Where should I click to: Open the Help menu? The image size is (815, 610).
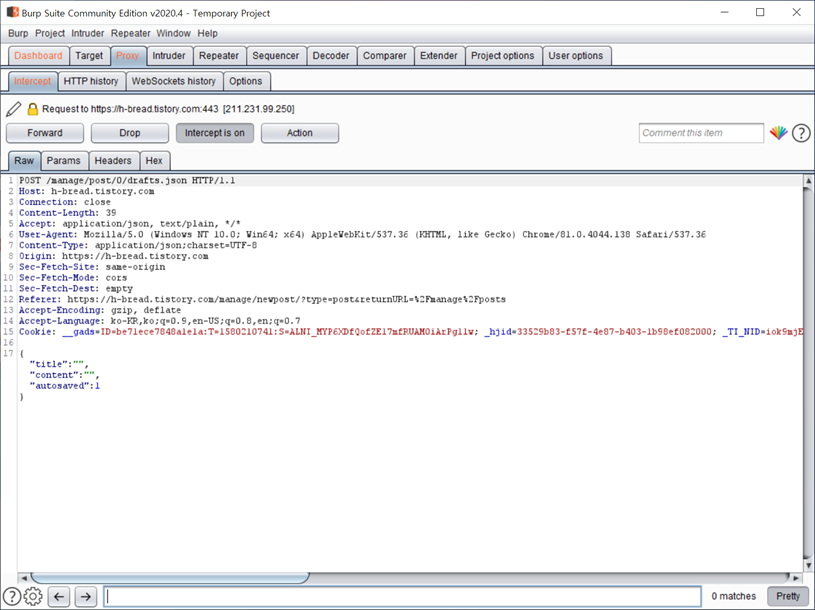tap(207, 33)
